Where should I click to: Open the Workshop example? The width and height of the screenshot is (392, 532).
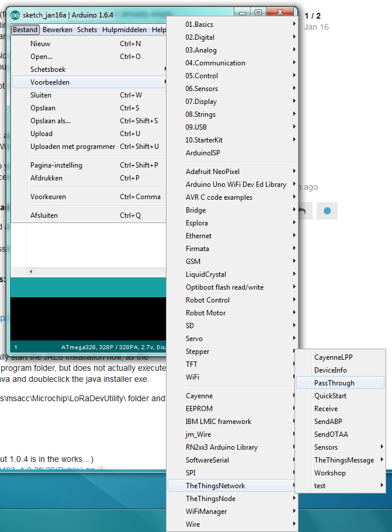tap(341, 473)
